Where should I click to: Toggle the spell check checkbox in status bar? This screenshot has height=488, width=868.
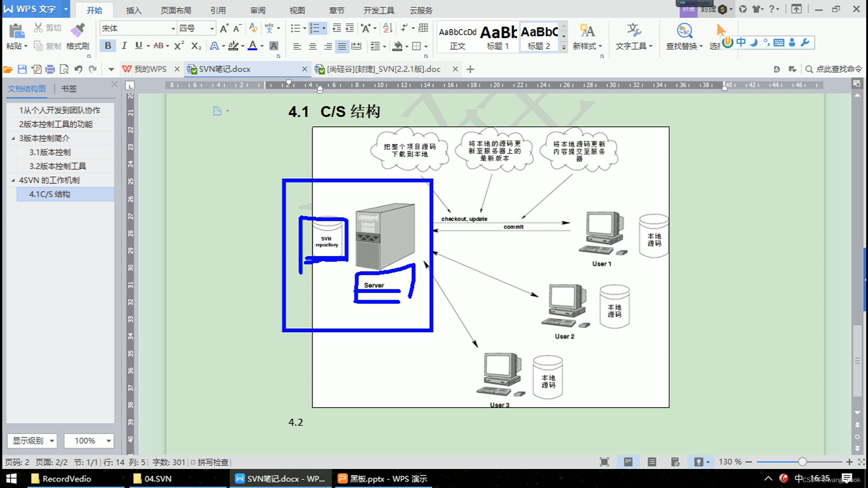tap(193, 462)
